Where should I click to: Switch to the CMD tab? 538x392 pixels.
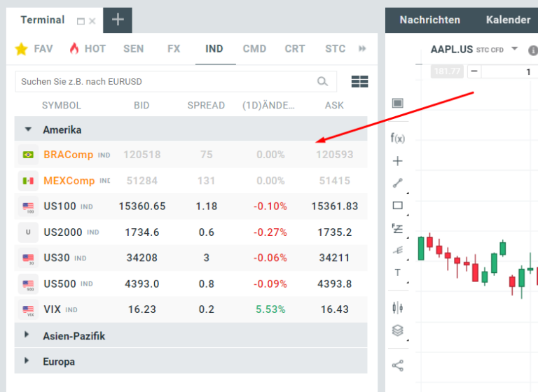pos(254,48)
